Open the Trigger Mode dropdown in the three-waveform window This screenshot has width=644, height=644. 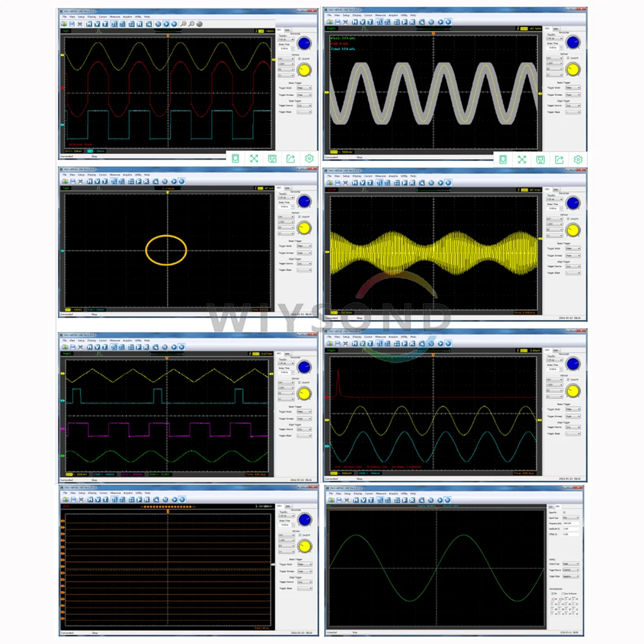tap(305, 88)
